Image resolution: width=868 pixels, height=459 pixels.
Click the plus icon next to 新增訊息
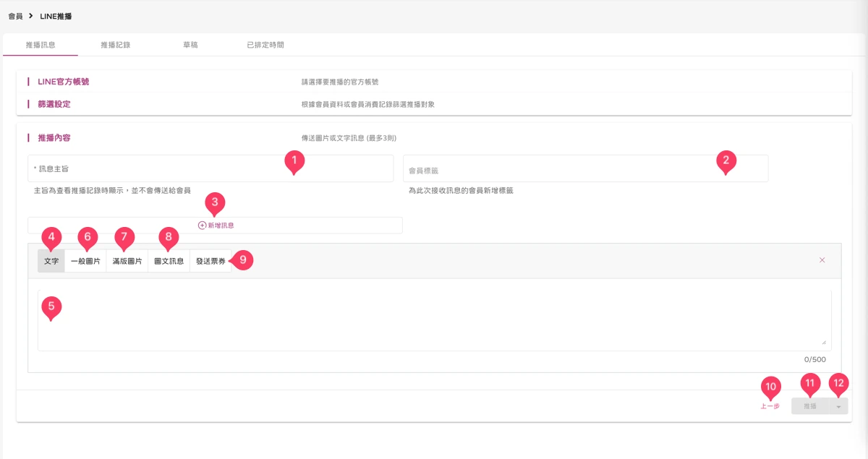[202, 226]
